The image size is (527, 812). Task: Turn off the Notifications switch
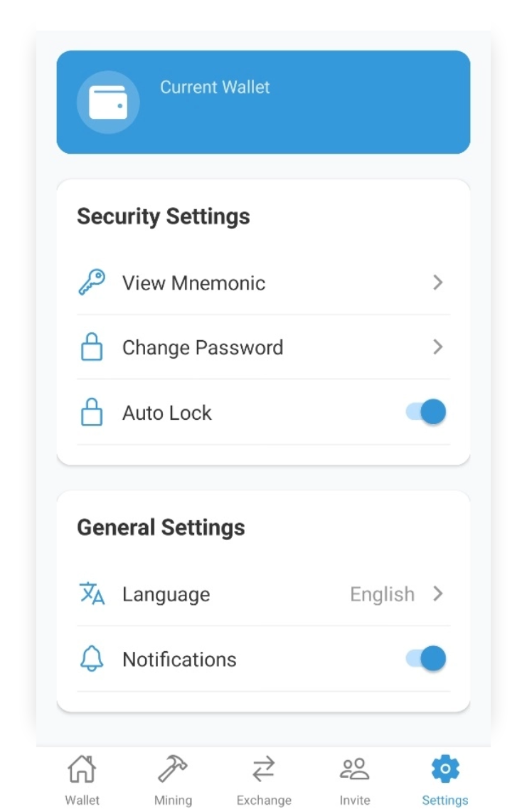pyautogui.click(x=426, y=659)
